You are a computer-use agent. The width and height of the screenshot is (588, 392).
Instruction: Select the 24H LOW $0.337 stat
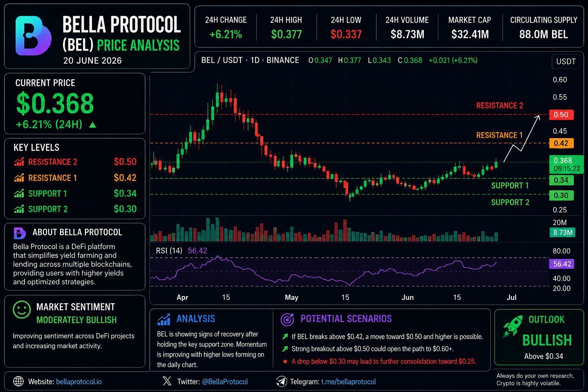[x=346, y=28]
